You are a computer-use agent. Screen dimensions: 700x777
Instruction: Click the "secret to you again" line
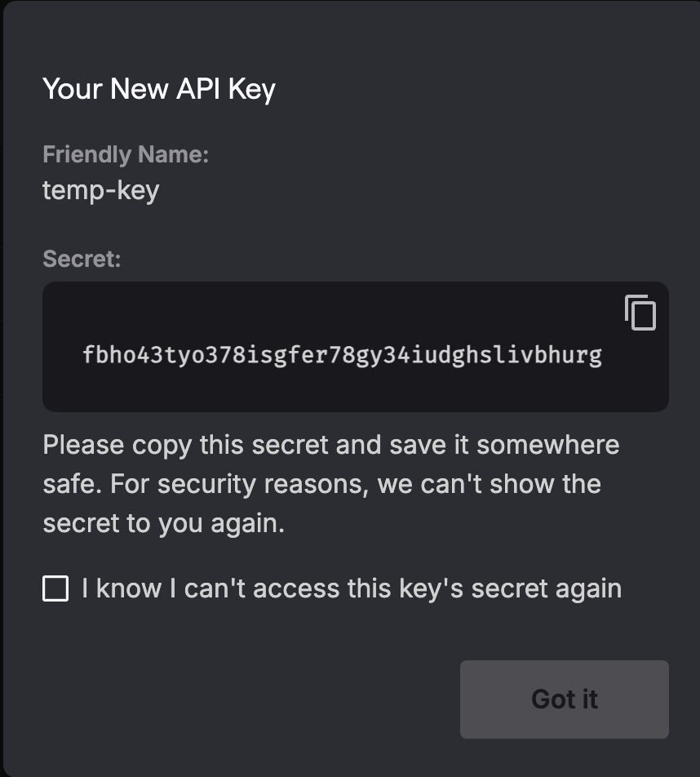click(x=163, y=523)
